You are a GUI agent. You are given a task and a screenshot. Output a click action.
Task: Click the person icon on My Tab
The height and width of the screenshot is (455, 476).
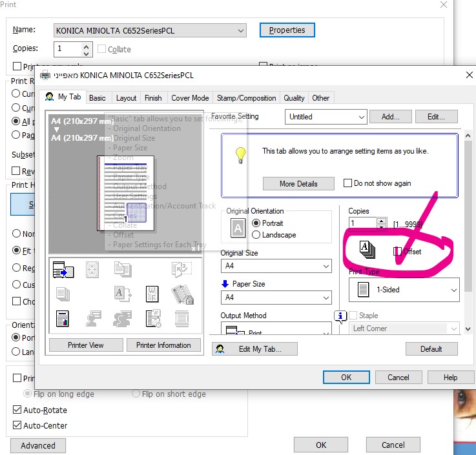click(49, 97)
